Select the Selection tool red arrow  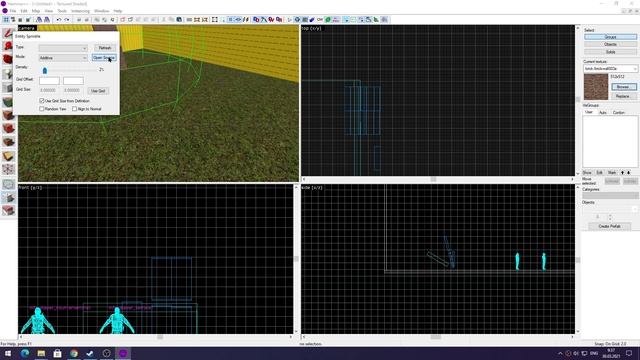tap(8, 33)
